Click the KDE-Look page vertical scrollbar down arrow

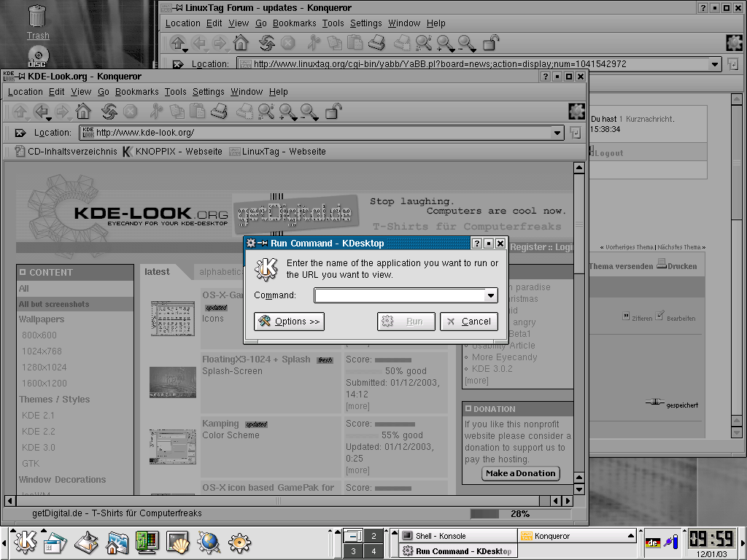click(578, 489)
